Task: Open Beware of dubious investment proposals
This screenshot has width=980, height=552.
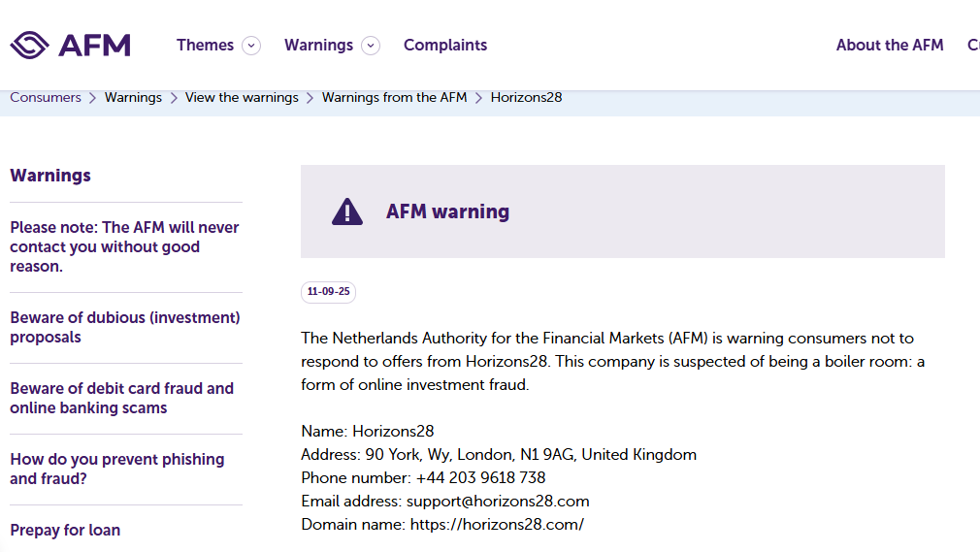Action: tap(125, 327)
